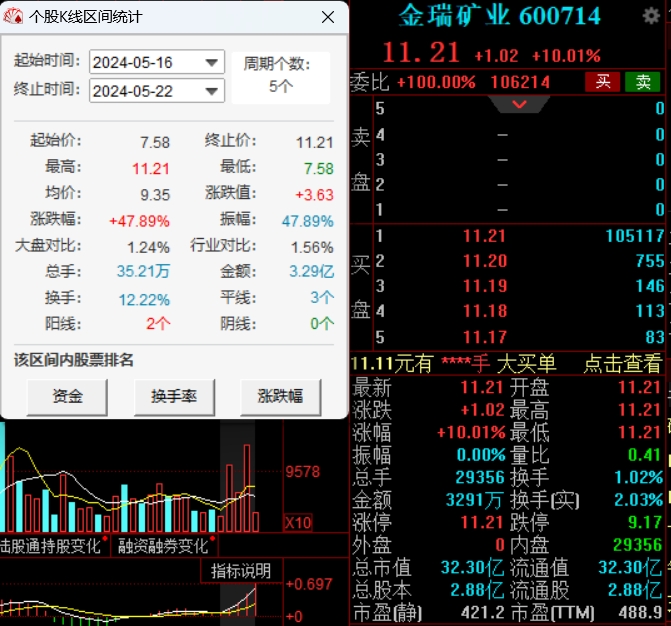The image size is (671, 626).
Task: Click the 资金 ranking button
Action: 67,397
